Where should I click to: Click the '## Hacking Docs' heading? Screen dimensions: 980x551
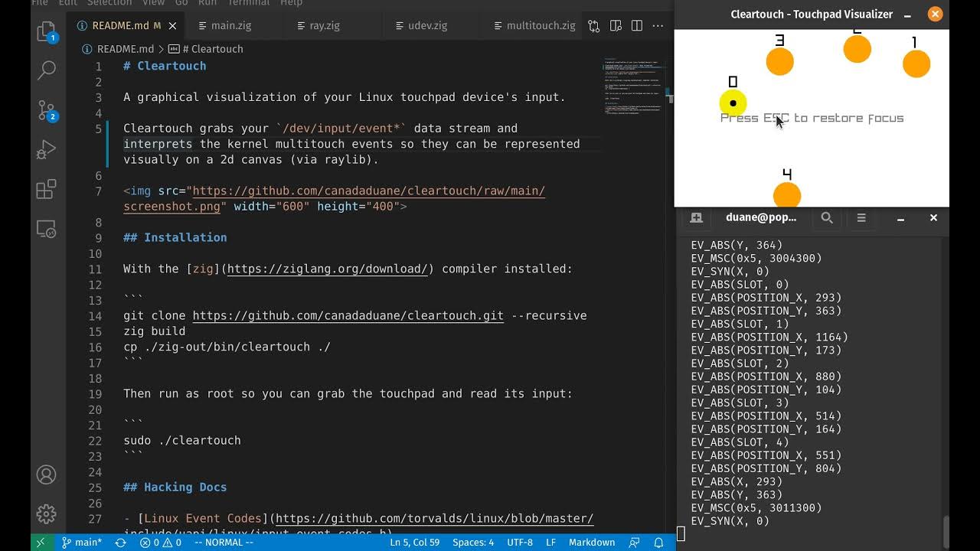tap(175, 487)
